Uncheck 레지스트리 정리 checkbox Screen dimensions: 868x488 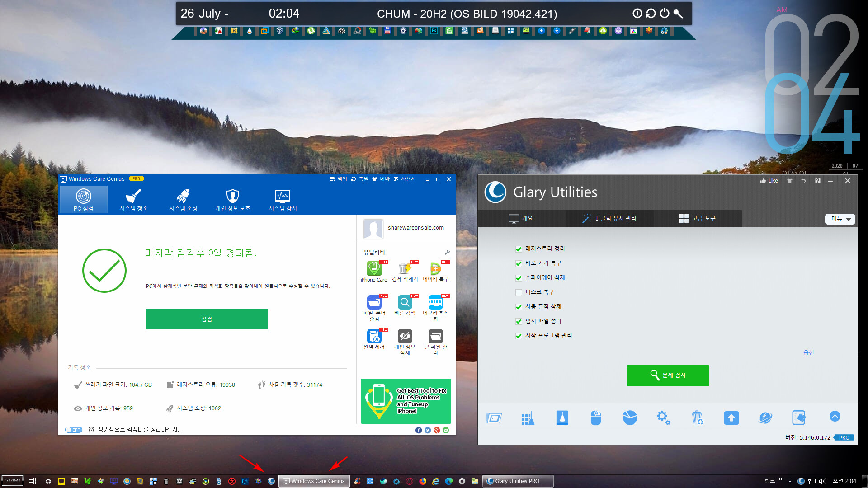519,249
